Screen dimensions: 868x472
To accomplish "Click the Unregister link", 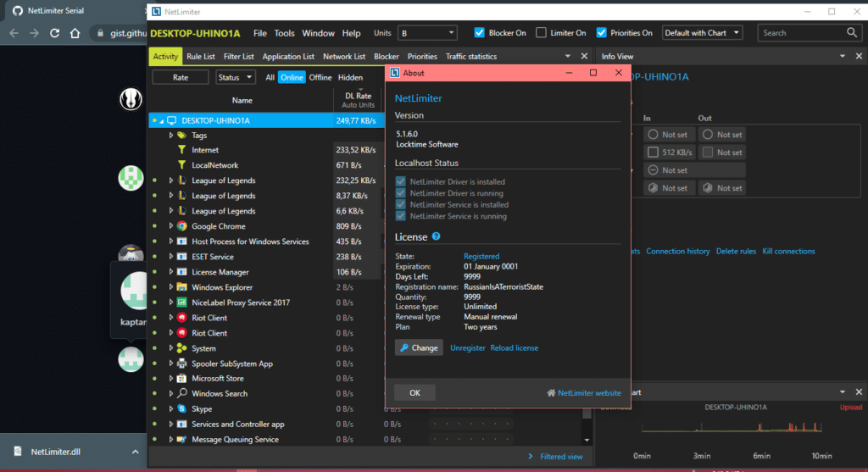I will [x=468, y=348].
